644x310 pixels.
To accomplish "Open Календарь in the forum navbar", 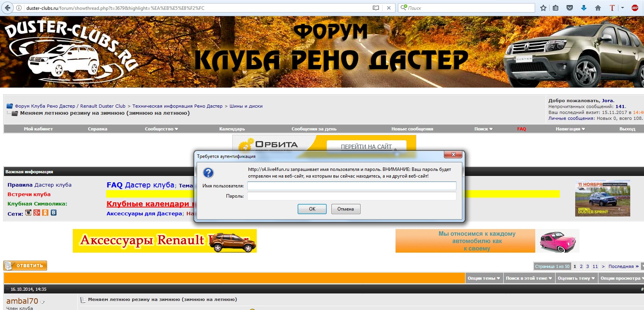I will [232, 129].
